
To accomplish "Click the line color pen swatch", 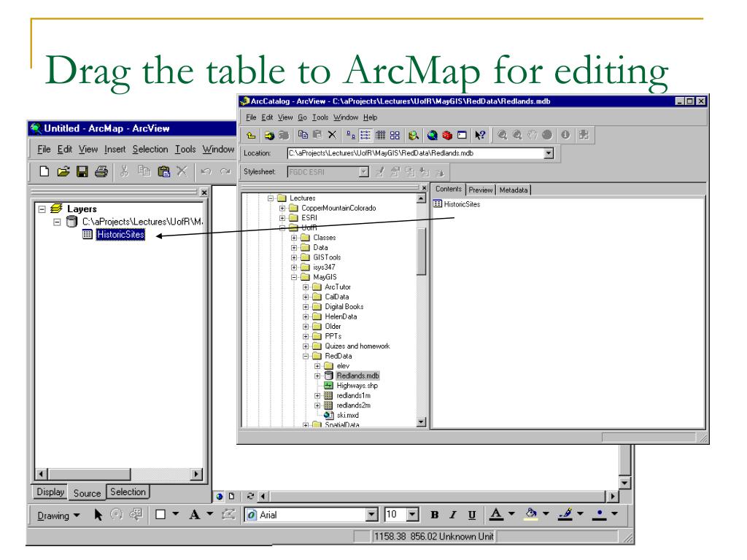I will click(x=565, y=514).
